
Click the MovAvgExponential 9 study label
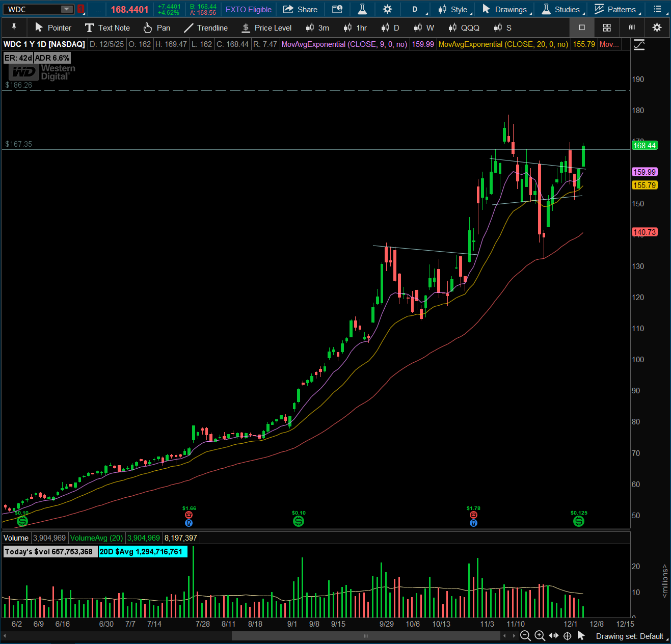pos(345,44)
